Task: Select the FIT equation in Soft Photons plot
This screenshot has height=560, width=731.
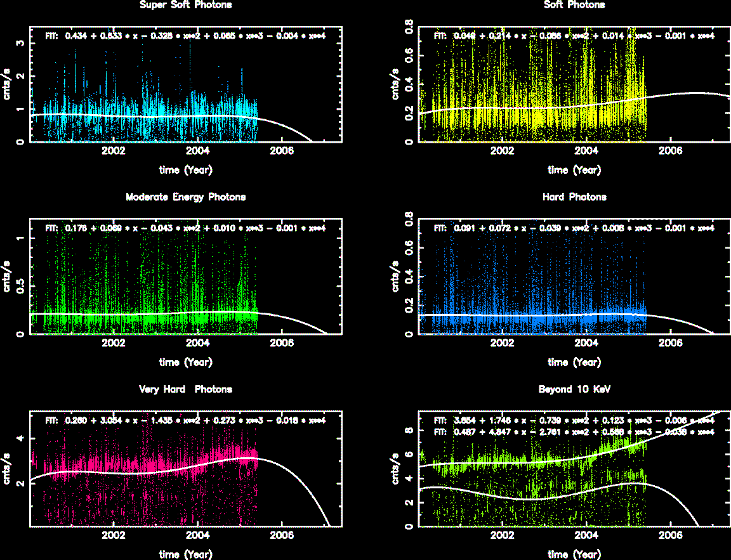Action: [x=574, y=36]
